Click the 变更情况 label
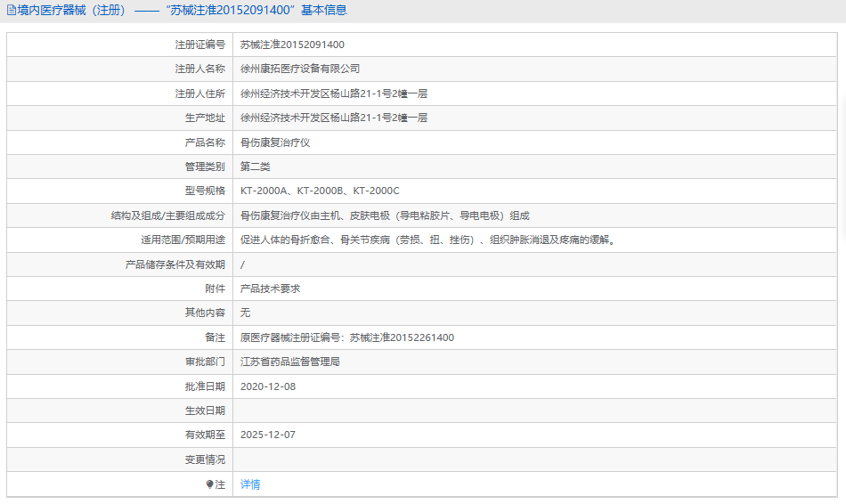The width and height of the screenshot is (846, 504). pos(205,459)
